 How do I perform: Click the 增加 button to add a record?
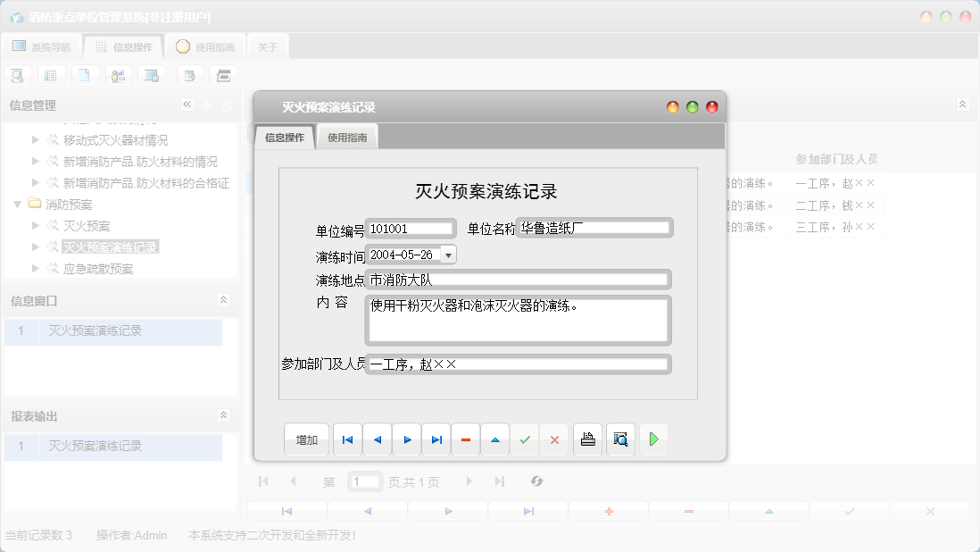coord(306,439)
